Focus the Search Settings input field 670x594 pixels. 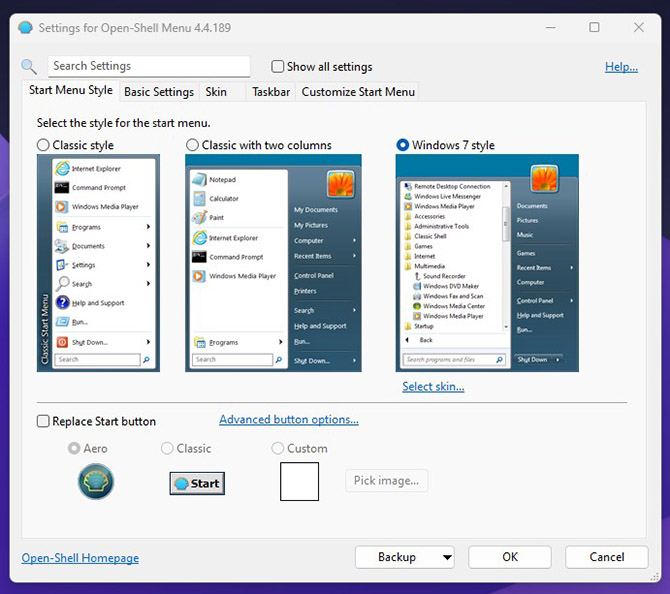[x=149, y=66]
